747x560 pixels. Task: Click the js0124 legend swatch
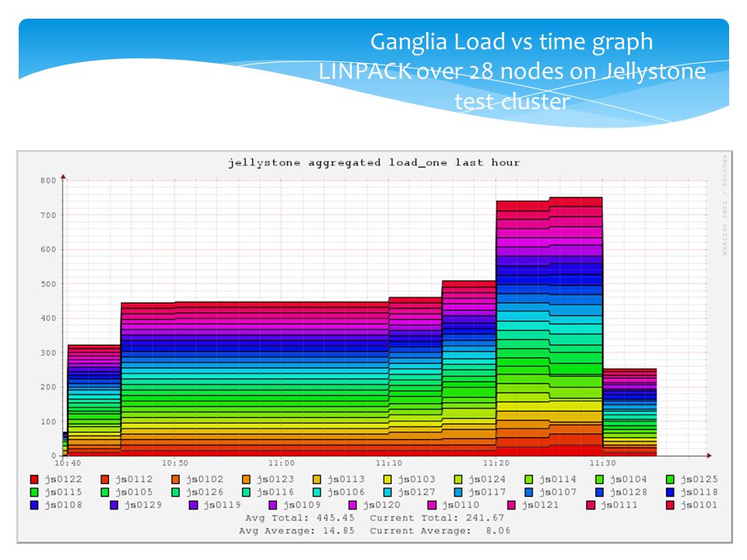pyautogui.click(x=458, y=479)
